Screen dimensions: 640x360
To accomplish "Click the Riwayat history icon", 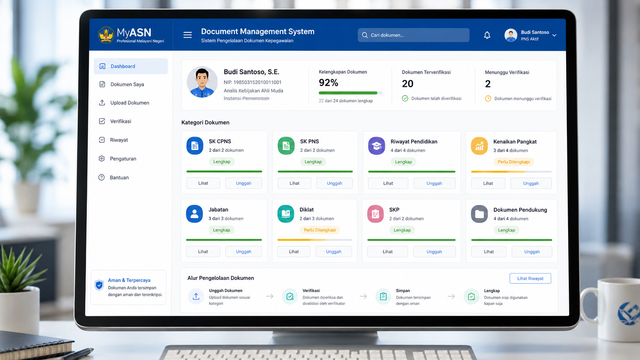I will (x=102, y=140).
